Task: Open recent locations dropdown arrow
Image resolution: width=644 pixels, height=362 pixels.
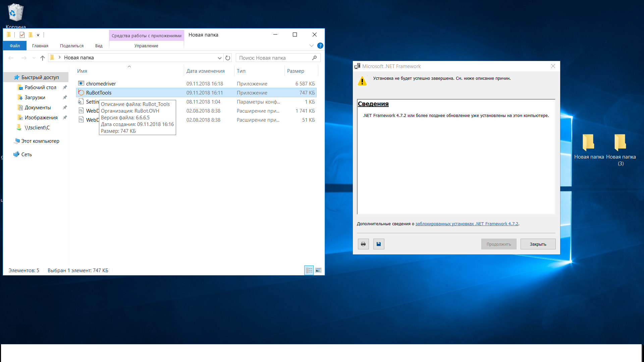Action: 34,58
